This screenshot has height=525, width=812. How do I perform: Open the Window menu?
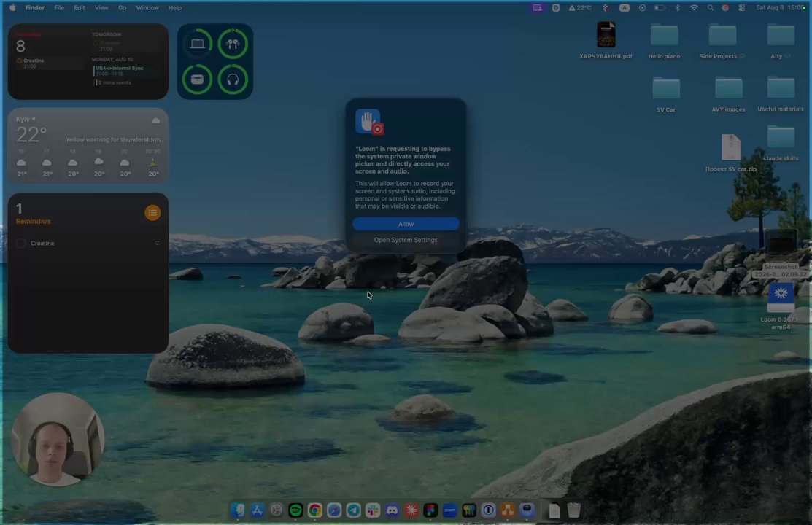[147, 8]
